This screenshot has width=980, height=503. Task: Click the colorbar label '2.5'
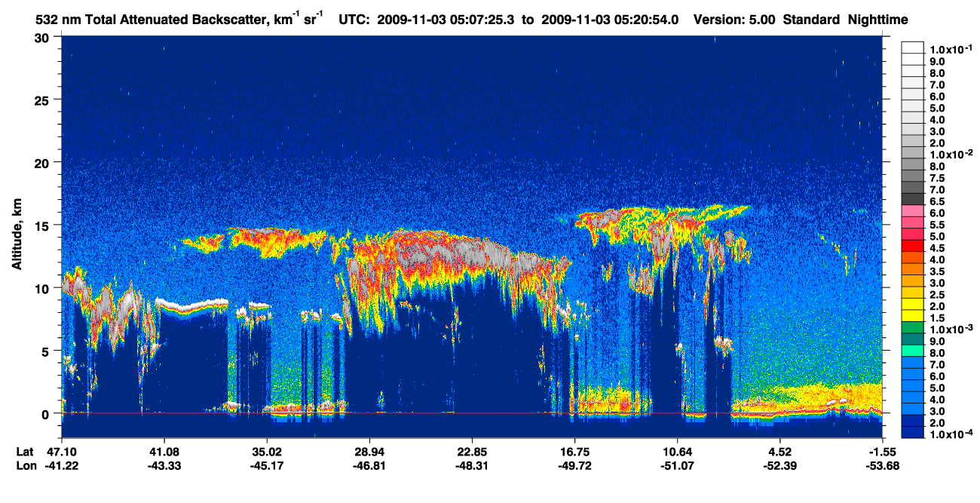(939, 295)
